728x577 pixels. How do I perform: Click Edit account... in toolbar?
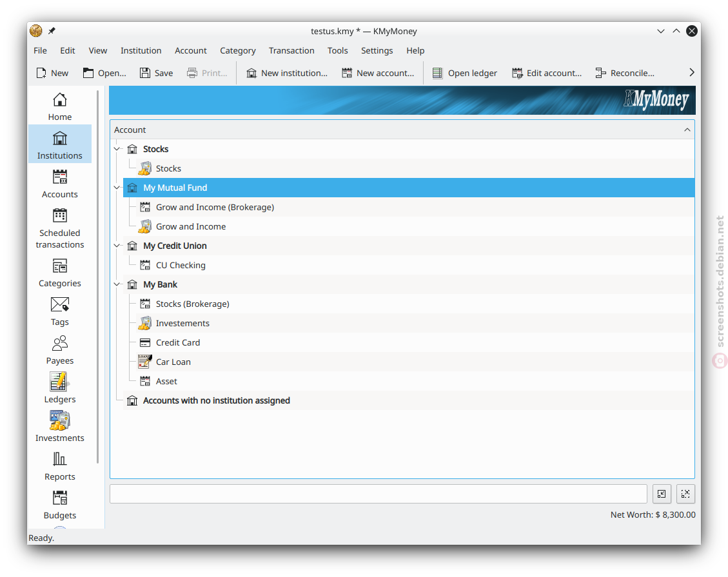pos(546,73)
